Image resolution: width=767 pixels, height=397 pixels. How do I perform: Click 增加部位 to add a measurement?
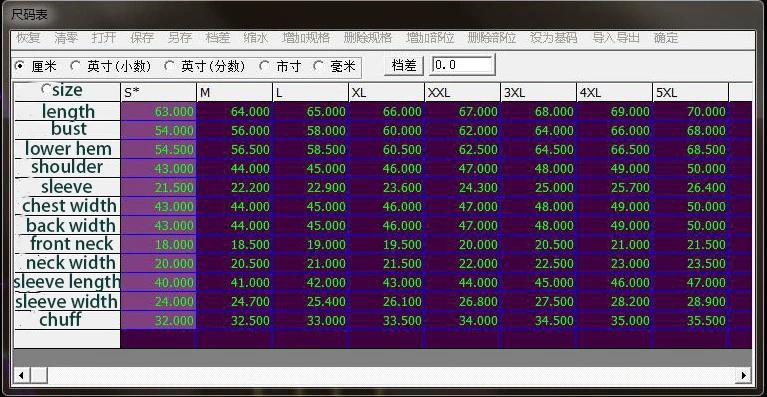(x=430, y=38)
